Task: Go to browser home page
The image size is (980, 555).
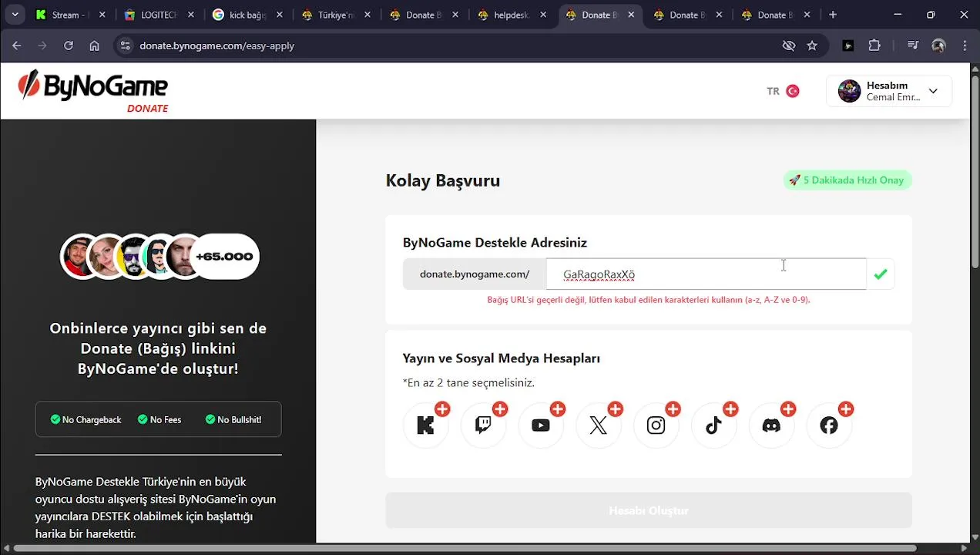Action: pyautogui.click(x=94, y=45)
